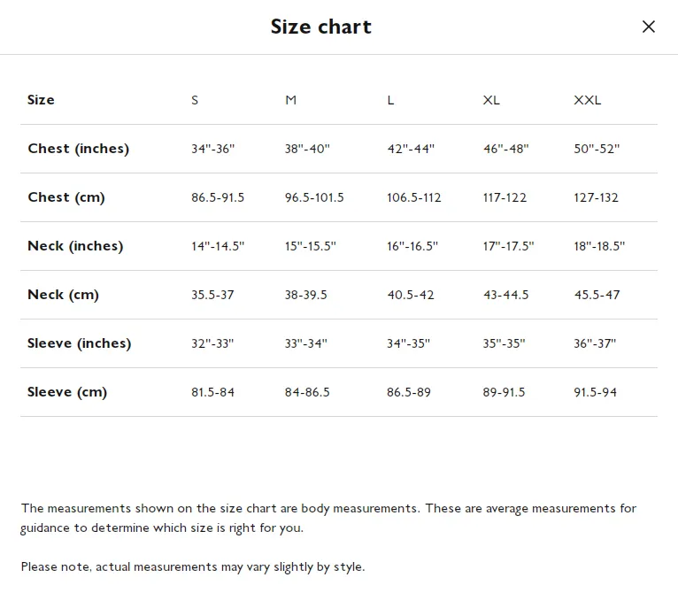The image size is (678, 616).
Task: Select the XXL size column header
Action: tap(587, 100)
